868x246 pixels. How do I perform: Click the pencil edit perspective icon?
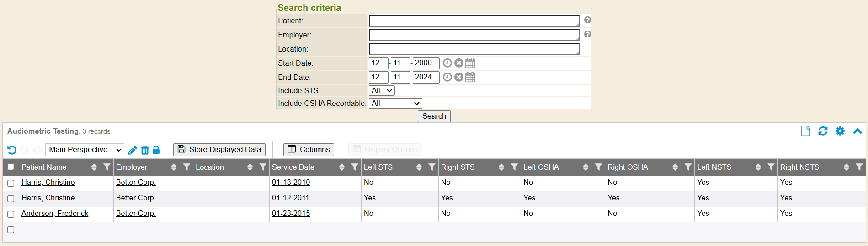click(x=133, y=150)
